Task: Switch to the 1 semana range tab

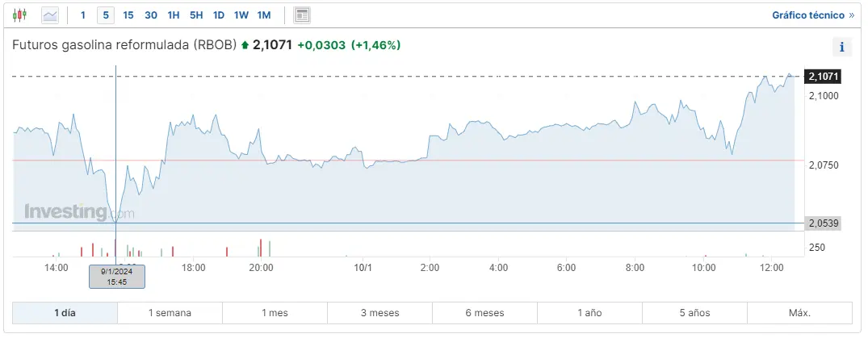Action: (170, 313)
